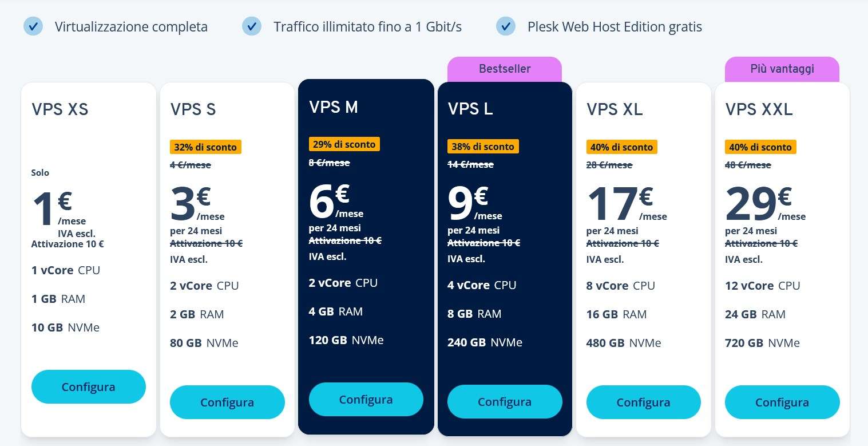Click the Plesk Web Host Edition checkmark icon

[x=506, y=26]
